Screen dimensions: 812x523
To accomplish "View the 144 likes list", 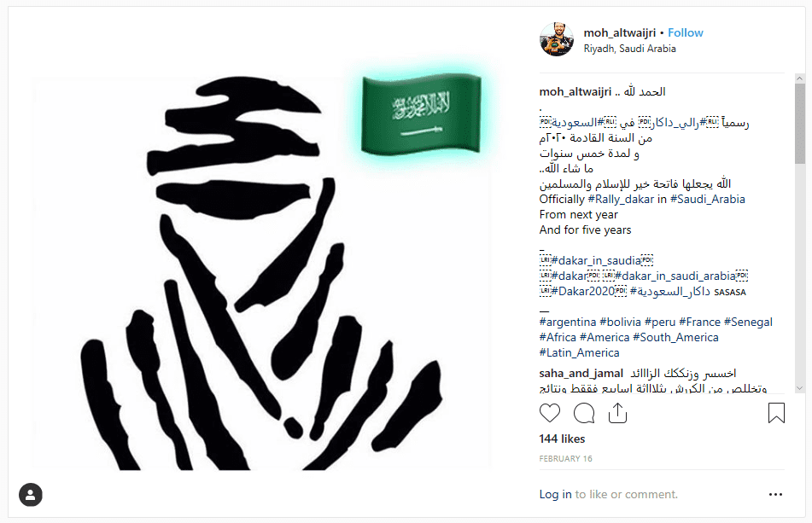I will click(562, 439).
